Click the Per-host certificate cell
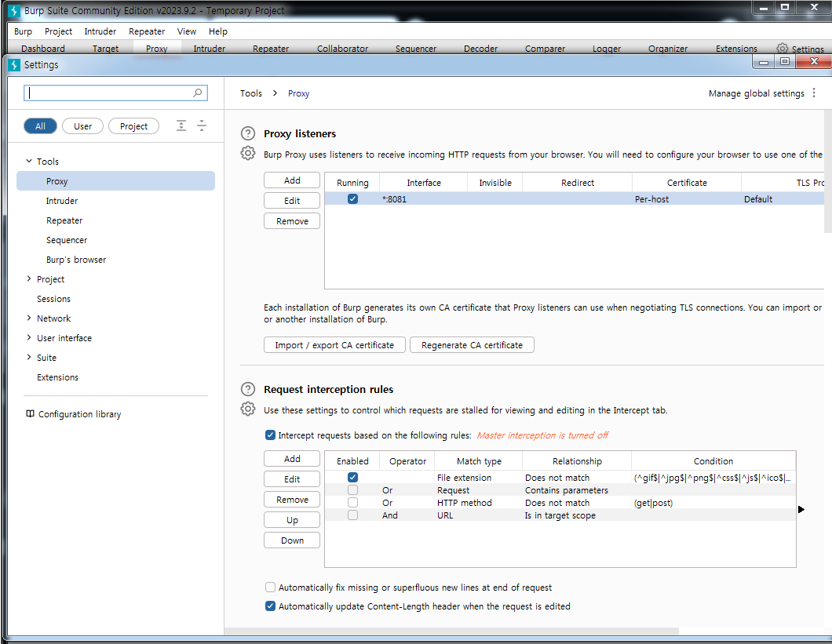Image resolution: width=832 pixels, height=644 pixels. pyautogui.click(x=686, y=199)
